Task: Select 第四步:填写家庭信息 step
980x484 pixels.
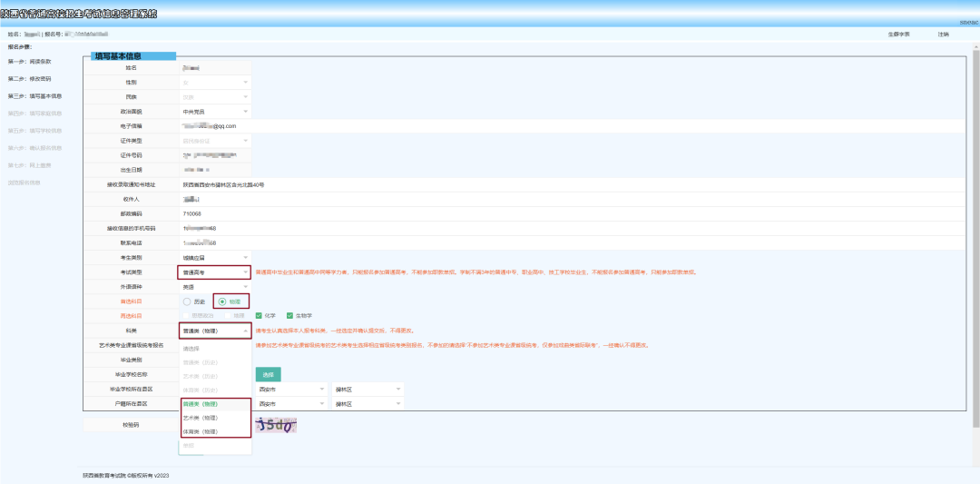Action: point(35,114)
